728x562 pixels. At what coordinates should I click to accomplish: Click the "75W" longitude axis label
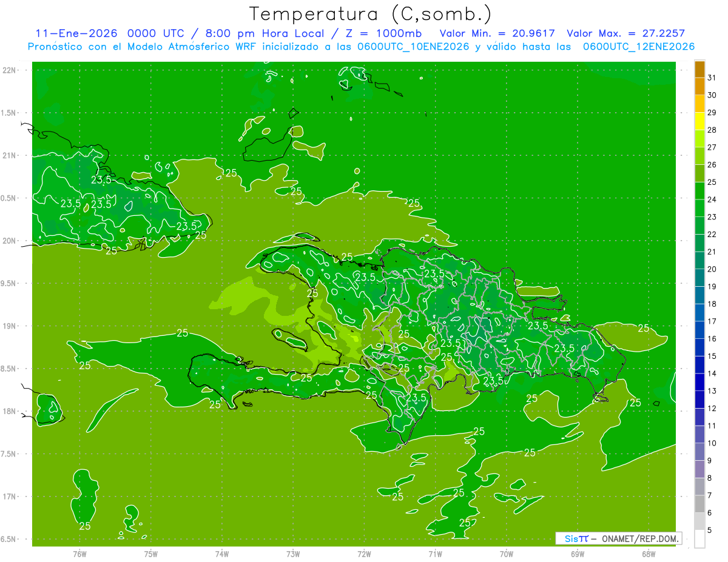tap(150, 554)
